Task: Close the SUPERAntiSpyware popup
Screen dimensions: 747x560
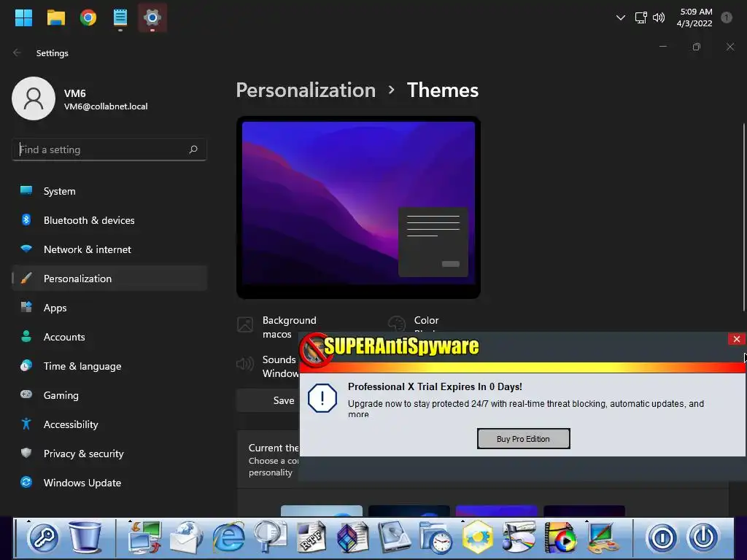Action: (737, 338)
